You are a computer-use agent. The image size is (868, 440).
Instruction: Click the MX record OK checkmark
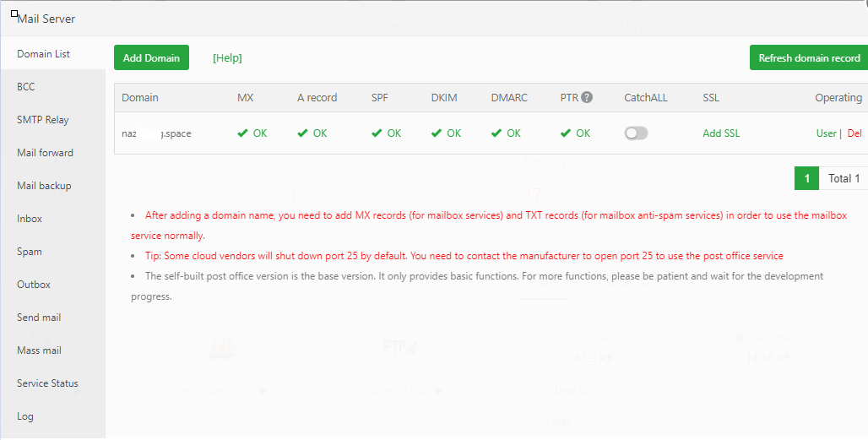(244, 133)
